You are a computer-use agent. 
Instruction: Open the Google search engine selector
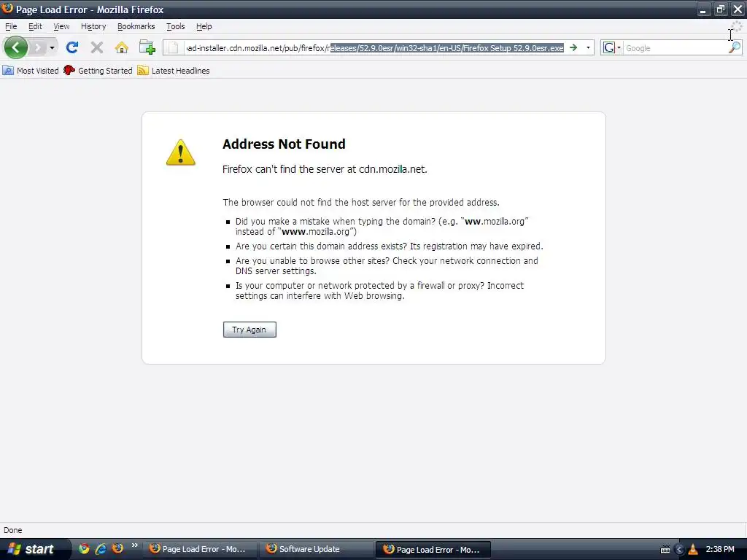(x=612, y=47)
